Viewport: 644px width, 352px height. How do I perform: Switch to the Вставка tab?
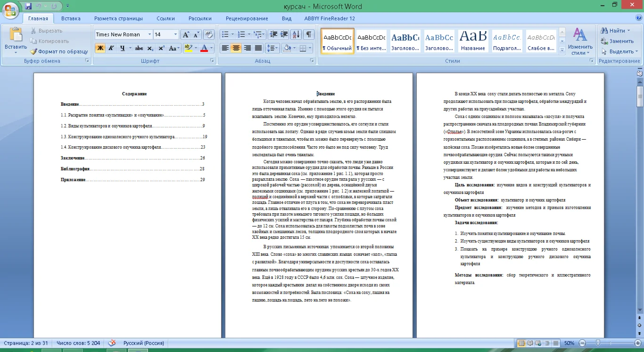71,18
